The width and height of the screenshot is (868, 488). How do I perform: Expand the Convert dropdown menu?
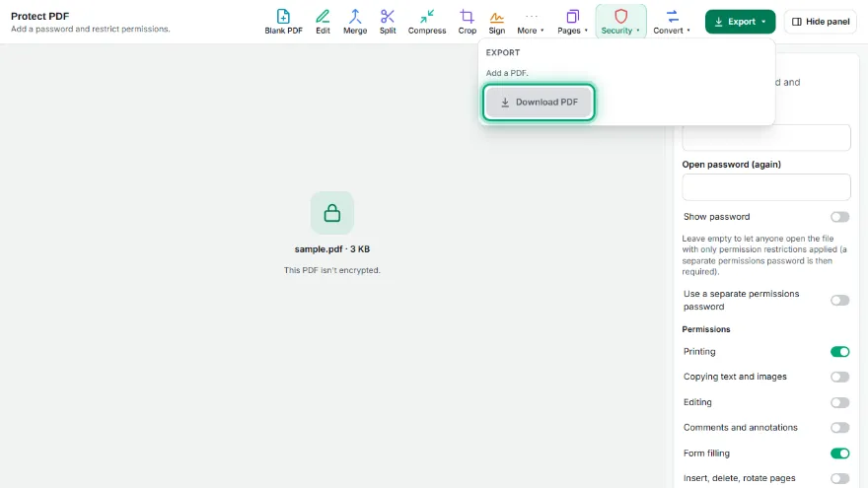[672, 22]
